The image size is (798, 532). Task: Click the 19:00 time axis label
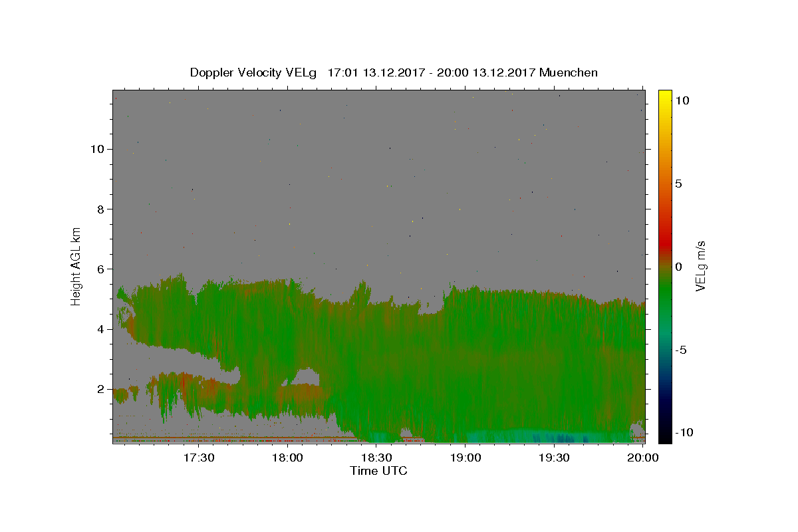pyautogui.click(x=465, y=458)
